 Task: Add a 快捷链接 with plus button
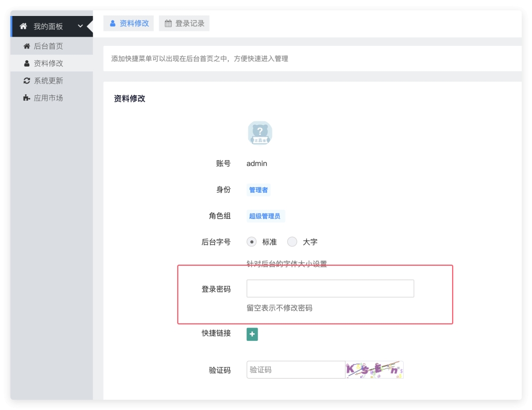[x=252, y=334]
